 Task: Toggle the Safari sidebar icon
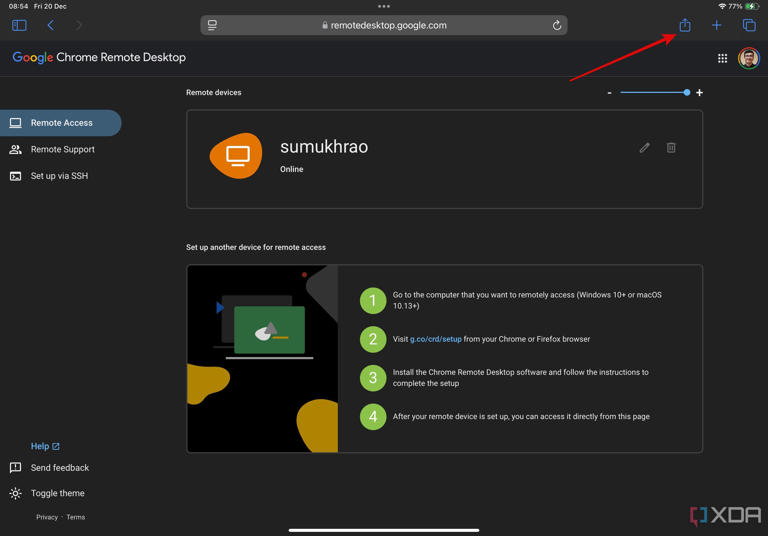tap(19, 25)
